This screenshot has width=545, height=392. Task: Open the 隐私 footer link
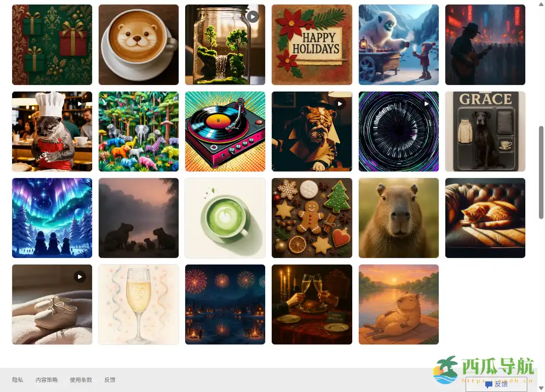[18, 380]
